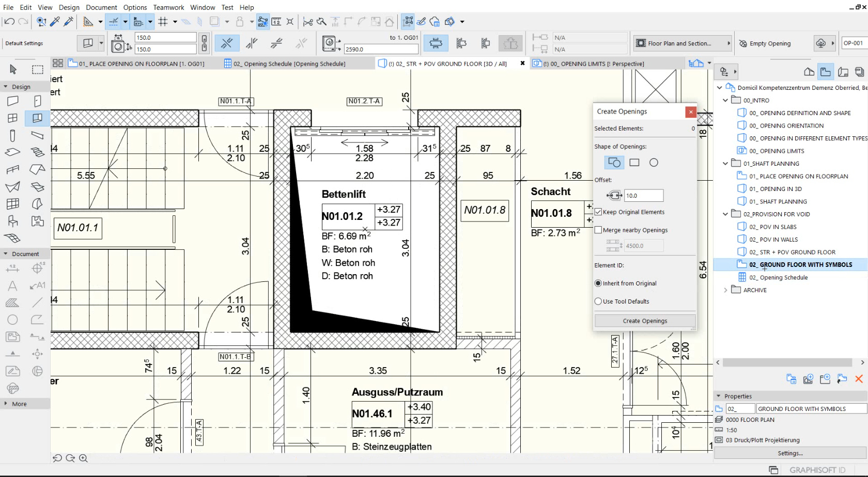Collapse the 01_SHAFT PLANNING folder
Viewport: 868px width, 477px height.
coord(725,164)
